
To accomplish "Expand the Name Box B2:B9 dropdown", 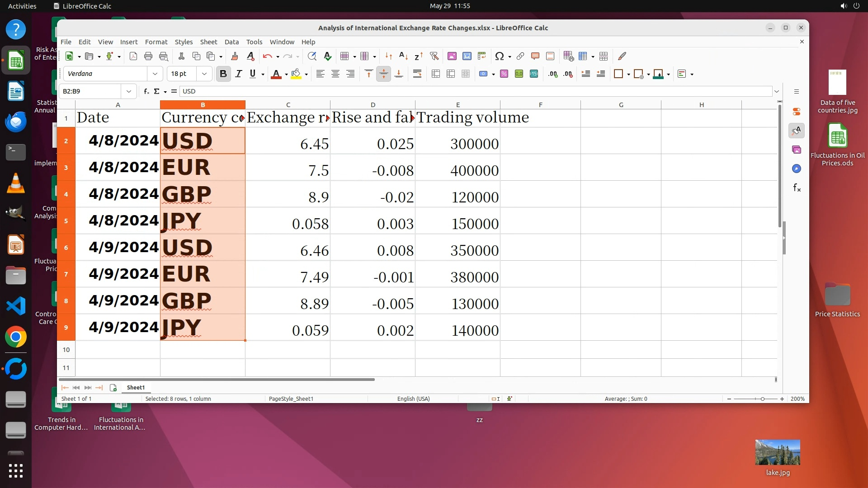I will pyautogui.click(x=129, y=91).
